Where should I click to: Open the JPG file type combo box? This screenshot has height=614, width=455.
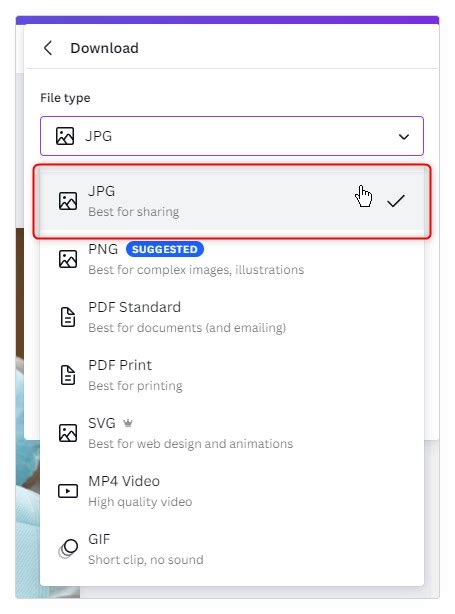pyautogui.click(x=232, y=136)
